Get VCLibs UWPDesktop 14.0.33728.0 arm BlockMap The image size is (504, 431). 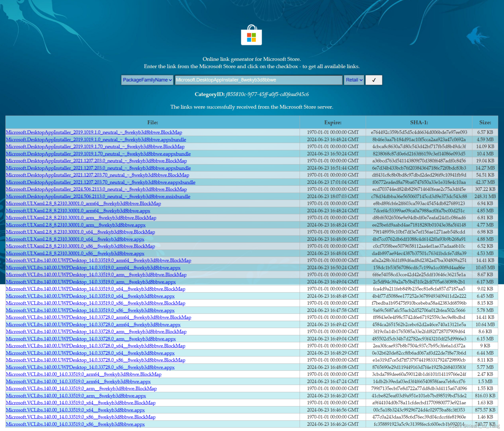[96, 332]
